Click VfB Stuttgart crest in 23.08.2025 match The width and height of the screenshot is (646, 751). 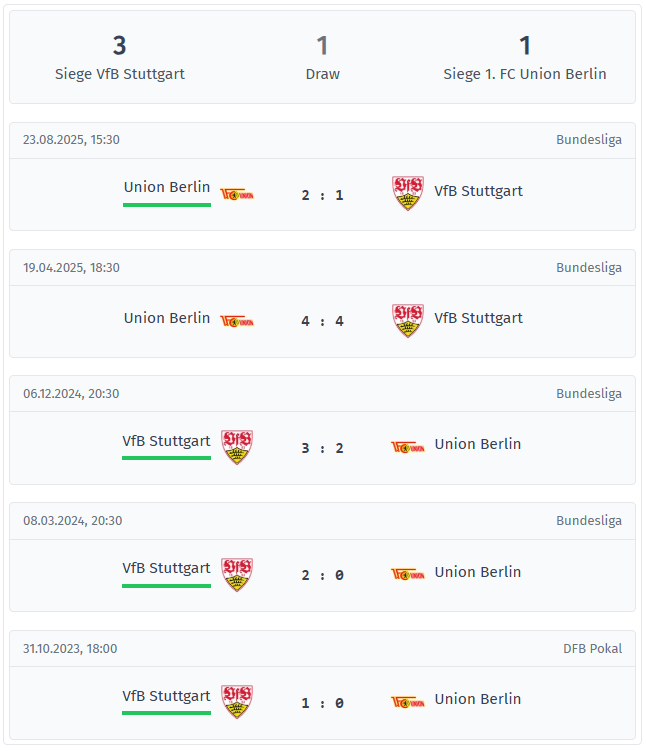pyautogui.click(x=407, y=193)
